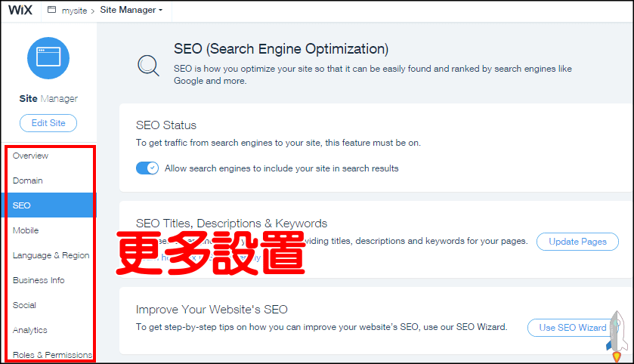Viewport: 634px width, 364px height.
Task: Launch the Use SEO Wizard button
Action: (572, 327)
